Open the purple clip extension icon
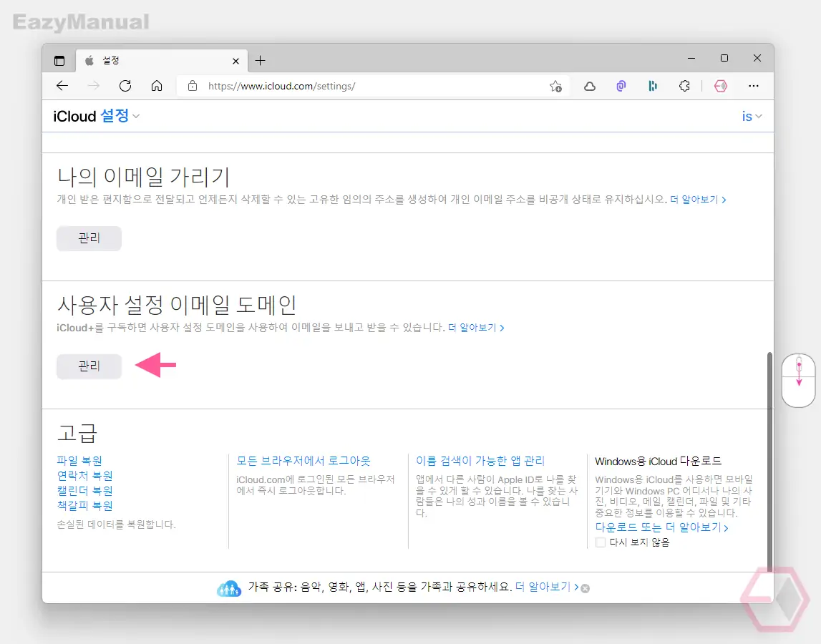Screen dimensions: 821x644 (x=621, y=87)
